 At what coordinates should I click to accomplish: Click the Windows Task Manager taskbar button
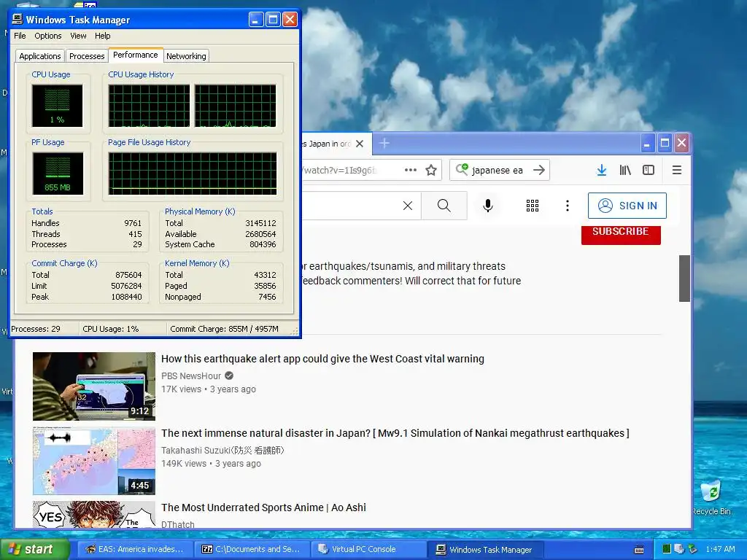(484, 550)
